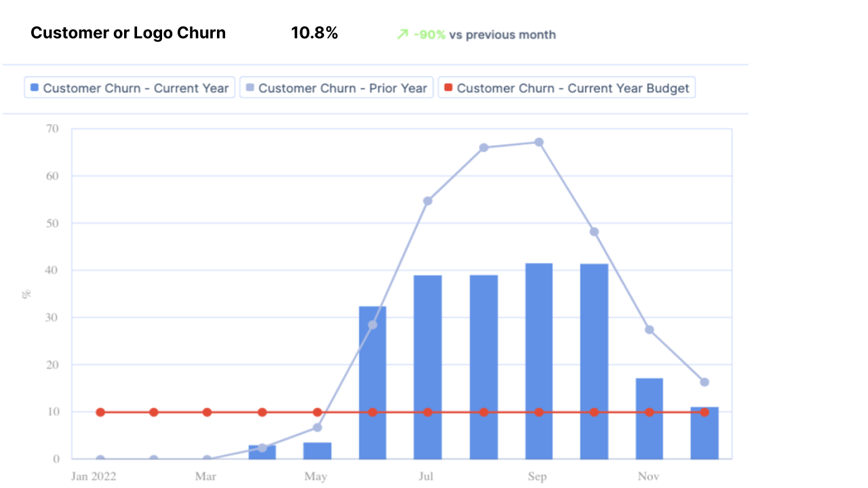
Task: Select the tallest bar in September
Action: pos(538,359)
